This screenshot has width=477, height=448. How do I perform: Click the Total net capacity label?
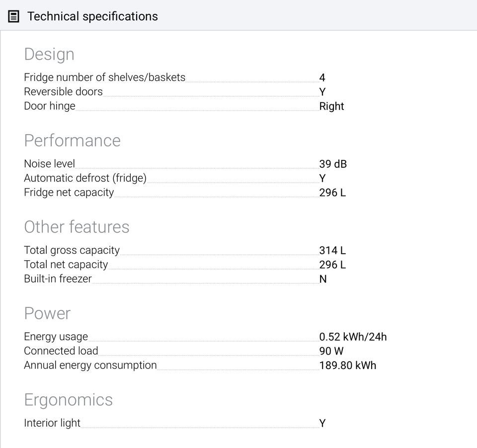[66, 265]
